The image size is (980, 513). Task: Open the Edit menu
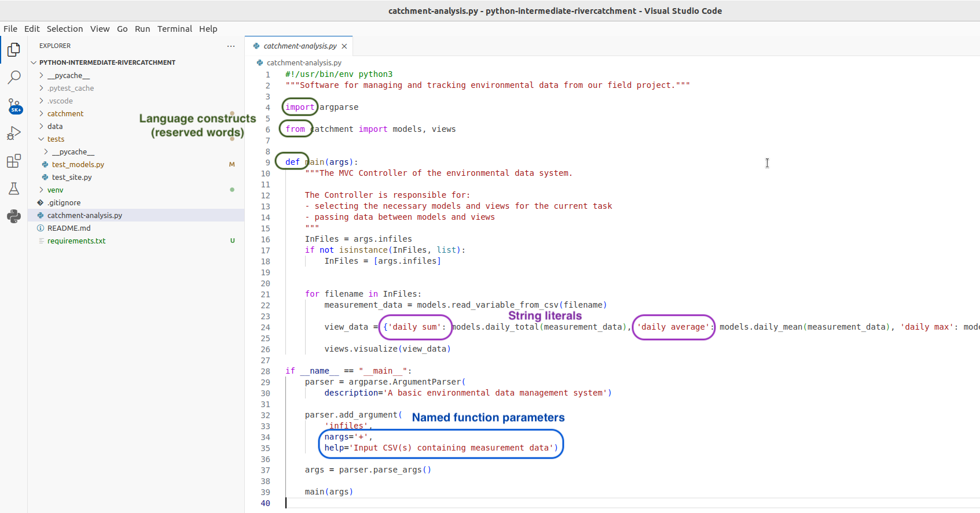[x=32, y=29]
